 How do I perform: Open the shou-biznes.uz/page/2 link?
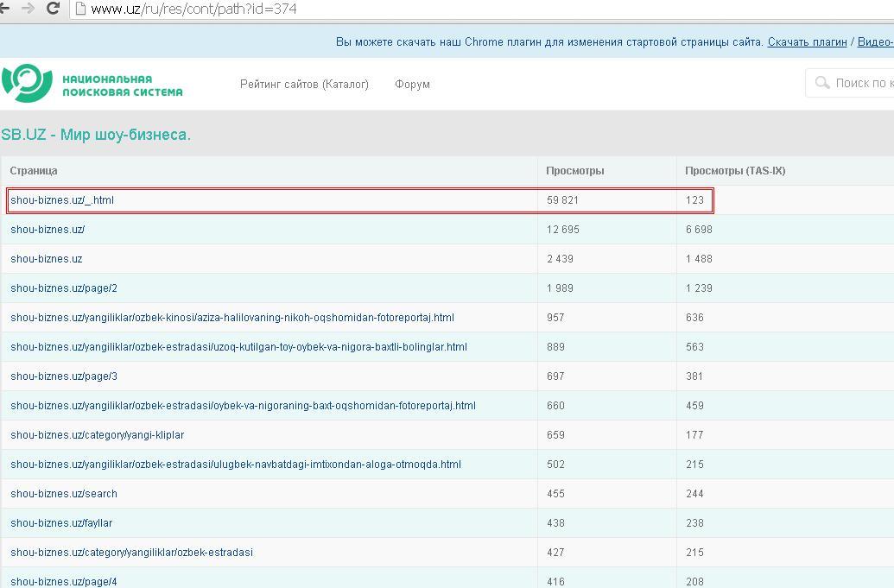click(64, 288)
